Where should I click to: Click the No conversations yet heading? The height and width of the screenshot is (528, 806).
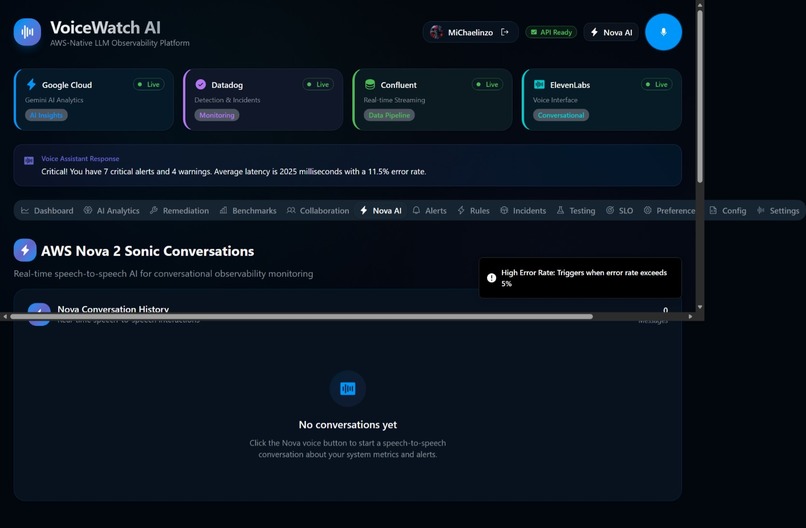[347, 425]
